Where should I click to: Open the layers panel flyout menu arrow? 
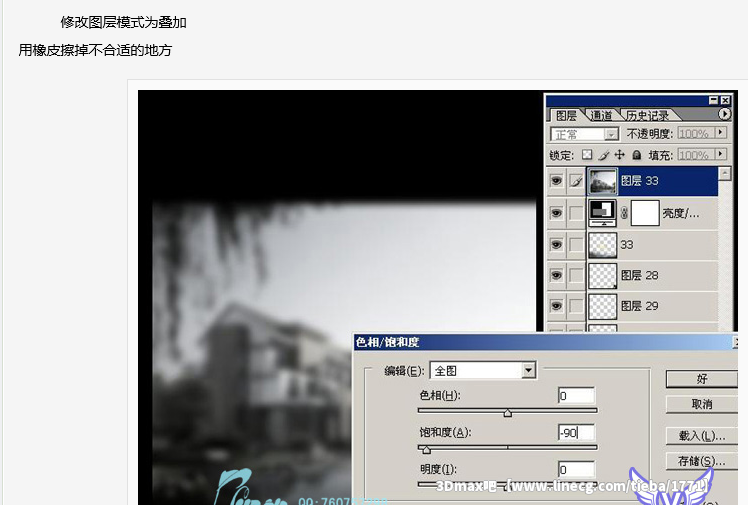tap(724, 114)
